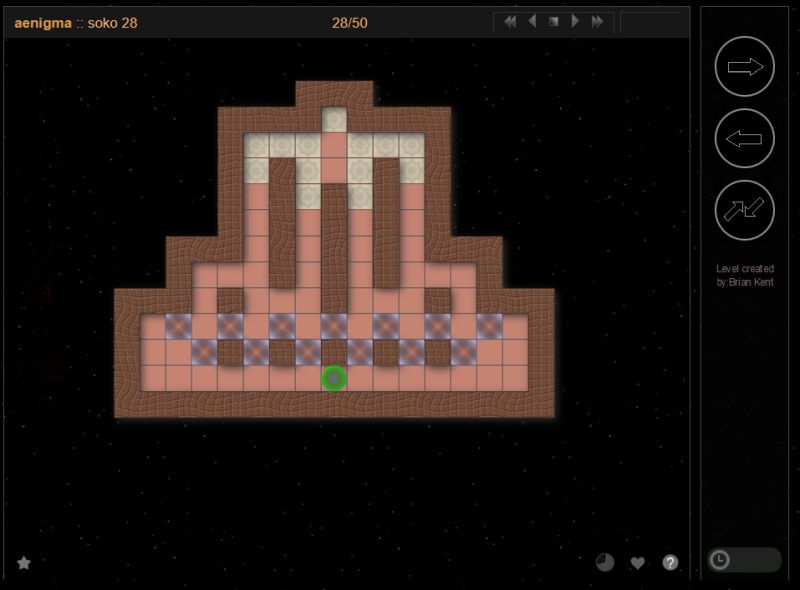Go to previous level arrow
800x590 pixels.
click(532, 21)
